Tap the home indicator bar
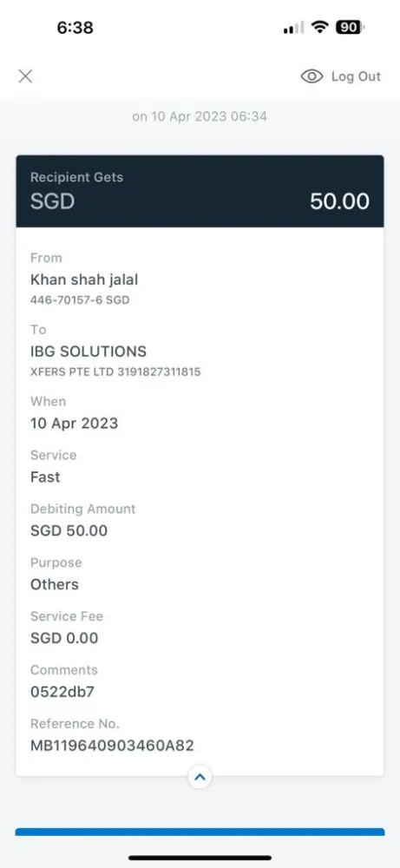 tap(200, 858)
